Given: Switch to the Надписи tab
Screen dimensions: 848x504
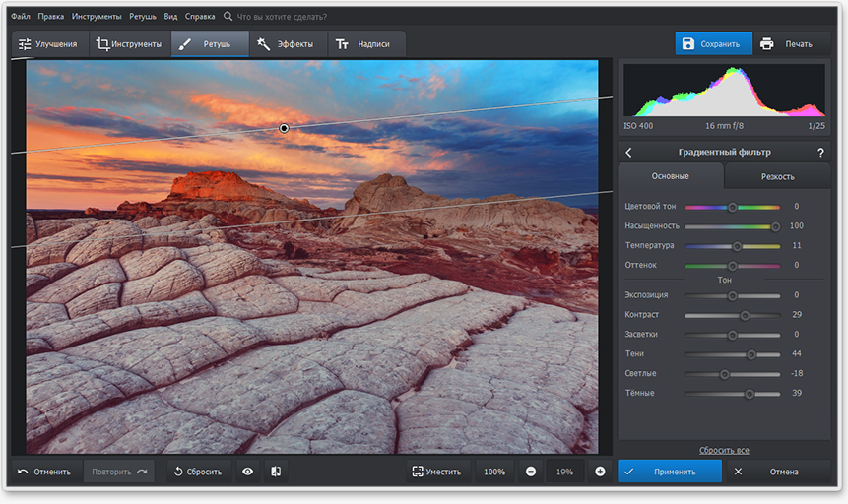Looking at the screenshot, I should 366,43.
